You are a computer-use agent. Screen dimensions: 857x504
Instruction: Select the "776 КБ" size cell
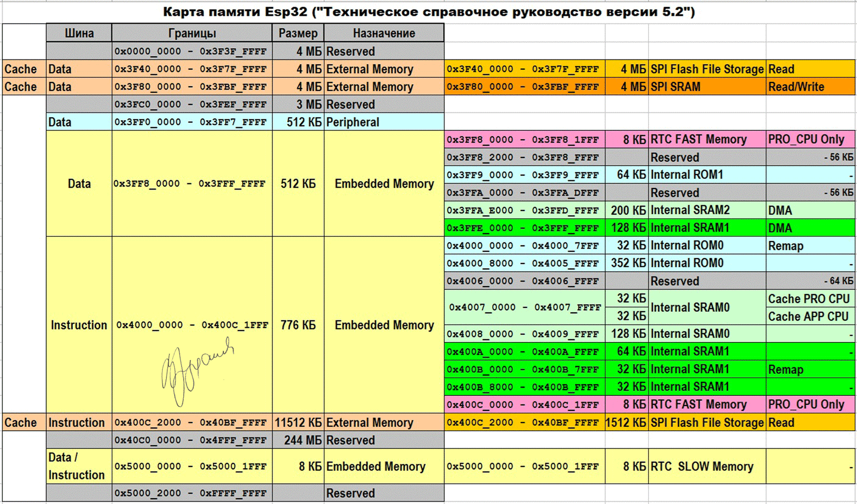[298, 325]
